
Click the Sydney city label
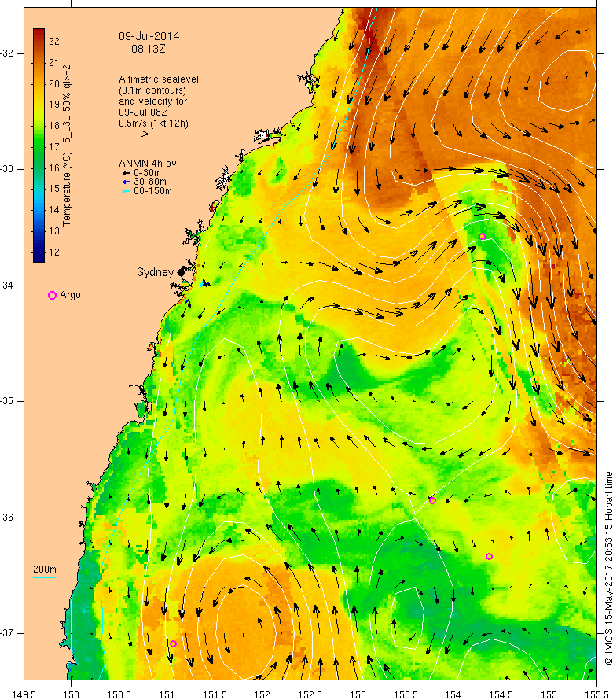155,272
